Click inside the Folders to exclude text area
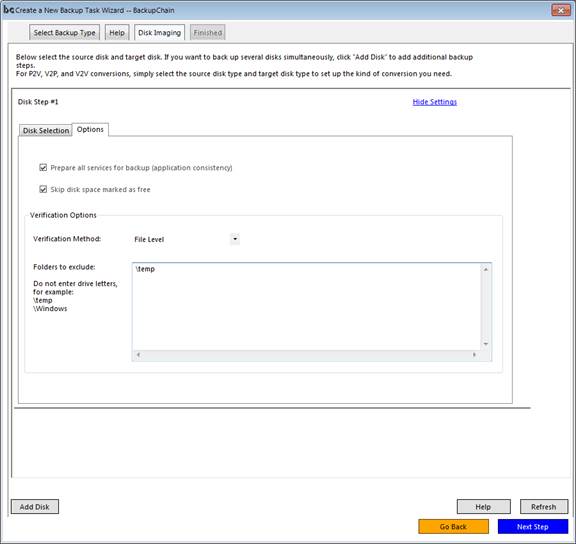The width and height of the screenshot is (576, 544). tap(307, 307)
